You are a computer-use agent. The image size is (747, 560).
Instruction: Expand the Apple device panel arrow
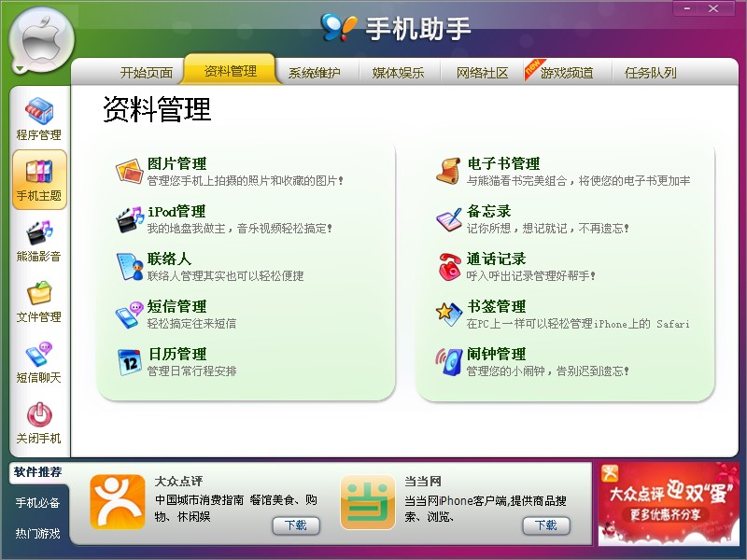click(21, 67)
